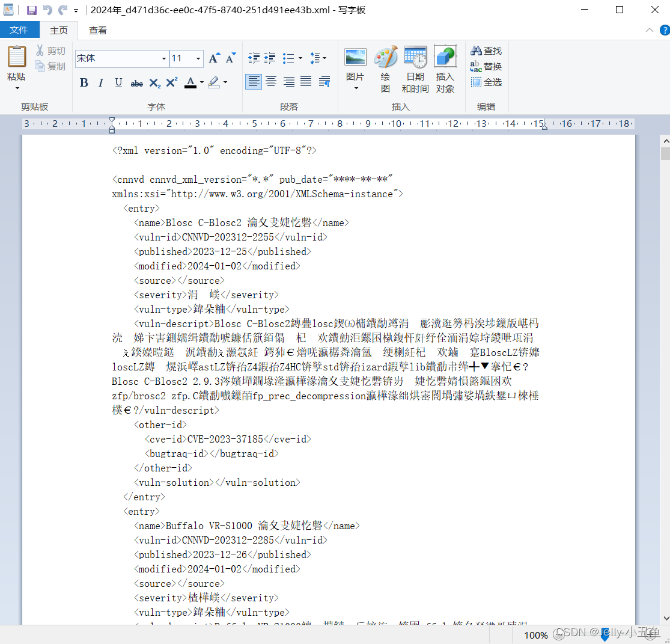
Task: Insert a picture (图片)
Action: click(x=355, y=64)
